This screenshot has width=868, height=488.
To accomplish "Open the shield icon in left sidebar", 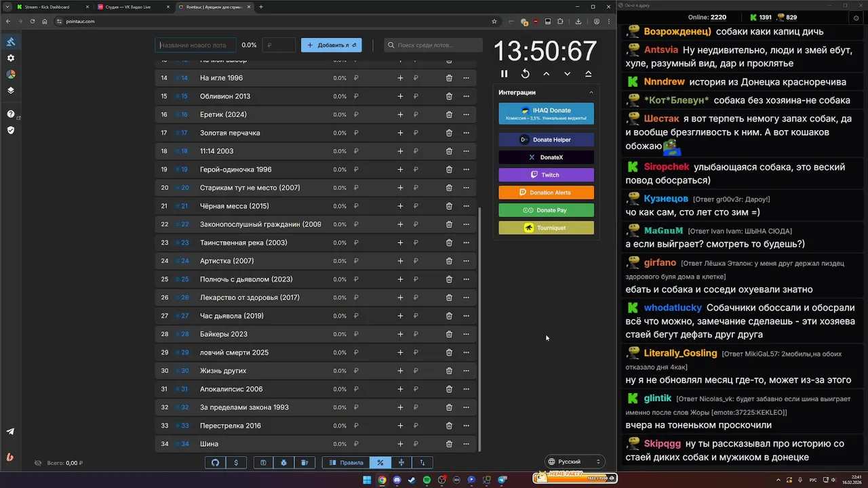I will (x=11, y=129).
